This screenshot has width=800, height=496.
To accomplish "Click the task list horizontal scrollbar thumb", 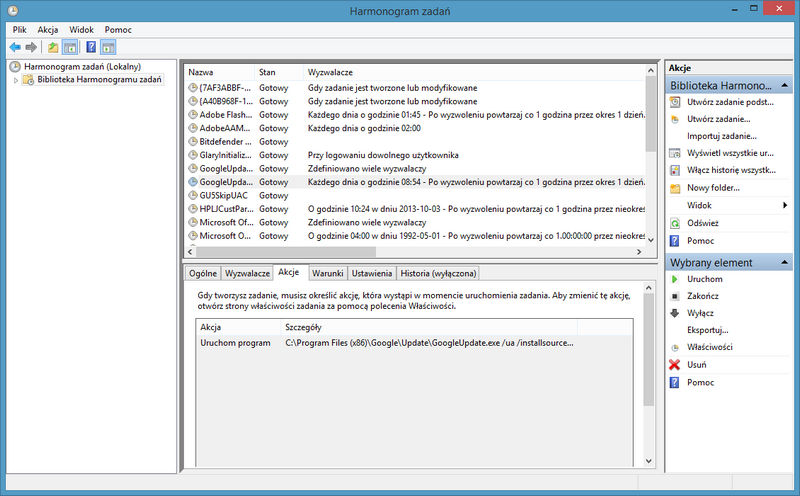I will coord(286,252).
